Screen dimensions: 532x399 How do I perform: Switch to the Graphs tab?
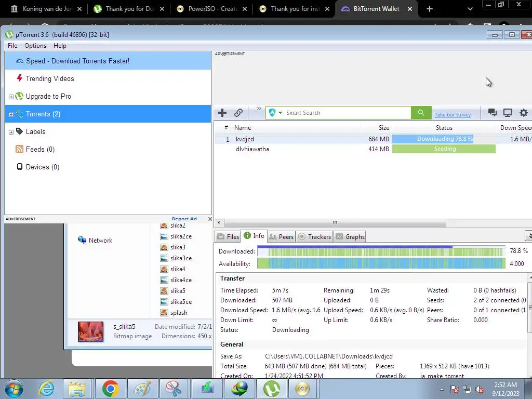coord(350,237)
